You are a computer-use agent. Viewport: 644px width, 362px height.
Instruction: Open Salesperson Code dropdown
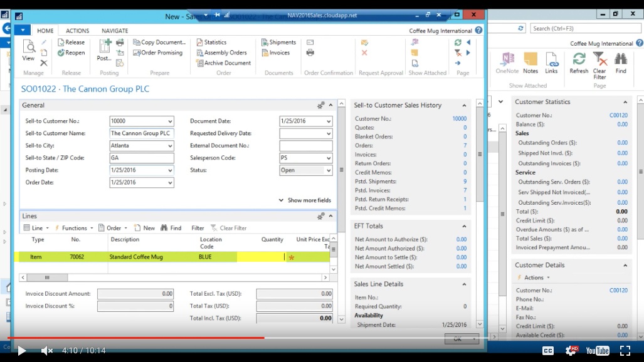click(x=329, y=158)
